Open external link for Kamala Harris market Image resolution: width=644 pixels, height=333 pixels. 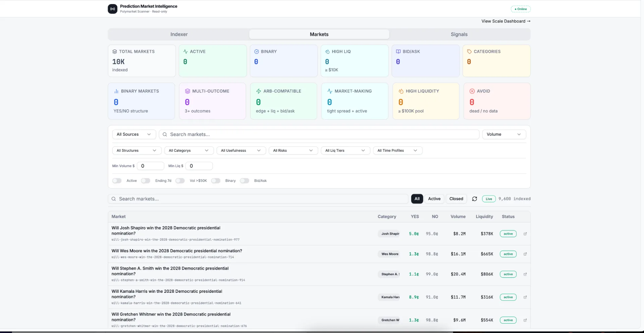pos(525,297)
